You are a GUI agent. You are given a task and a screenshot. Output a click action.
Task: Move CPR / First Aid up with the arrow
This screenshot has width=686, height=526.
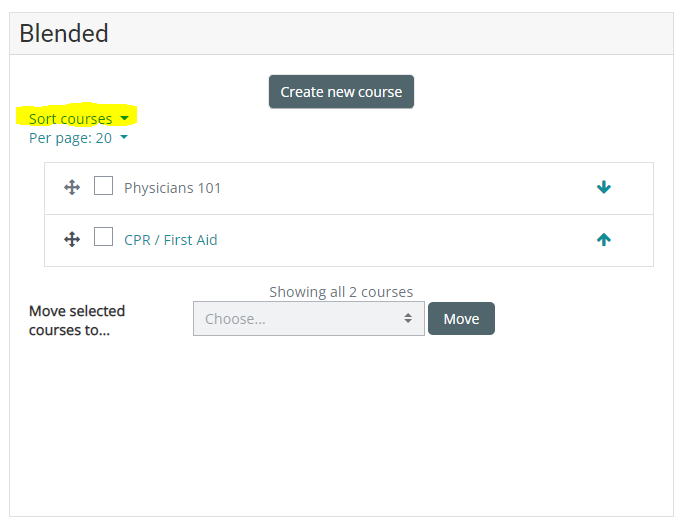[x=603, y=239]
